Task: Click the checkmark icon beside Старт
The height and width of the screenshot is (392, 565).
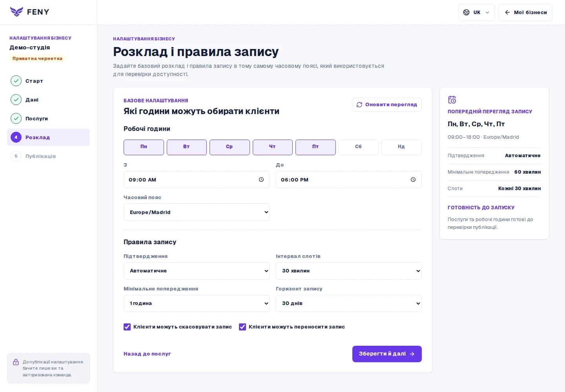Action: [16, 81]
